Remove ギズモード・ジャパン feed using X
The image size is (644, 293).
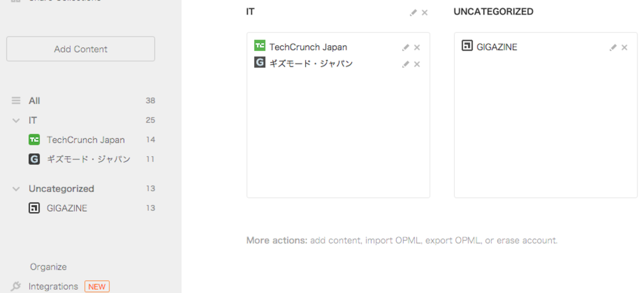(x=417, y=64)
